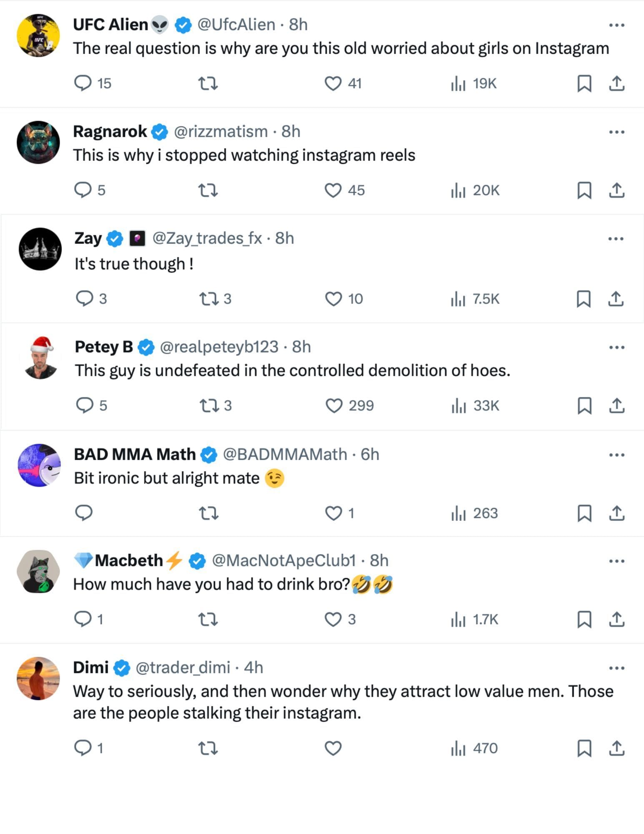This screenshot has height=834, width=644.
Task: Open more options menu on Zay's tweet
Action: 616,239
